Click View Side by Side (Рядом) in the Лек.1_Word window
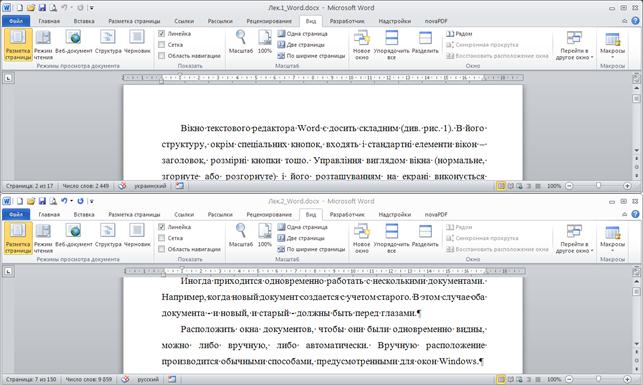Viewport: 643px width, 385px height. coord(459,34)
